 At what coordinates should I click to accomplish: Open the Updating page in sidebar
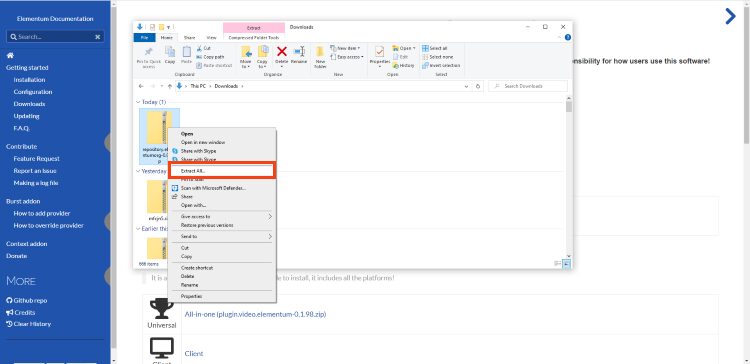26,116
